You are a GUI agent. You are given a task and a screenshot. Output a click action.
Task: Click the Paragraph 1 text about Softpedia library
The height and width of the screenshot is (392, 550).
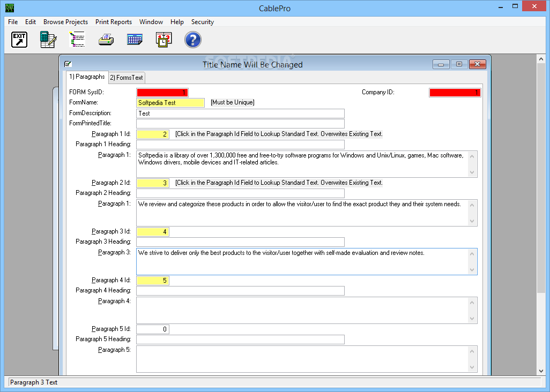click(302, 164)
